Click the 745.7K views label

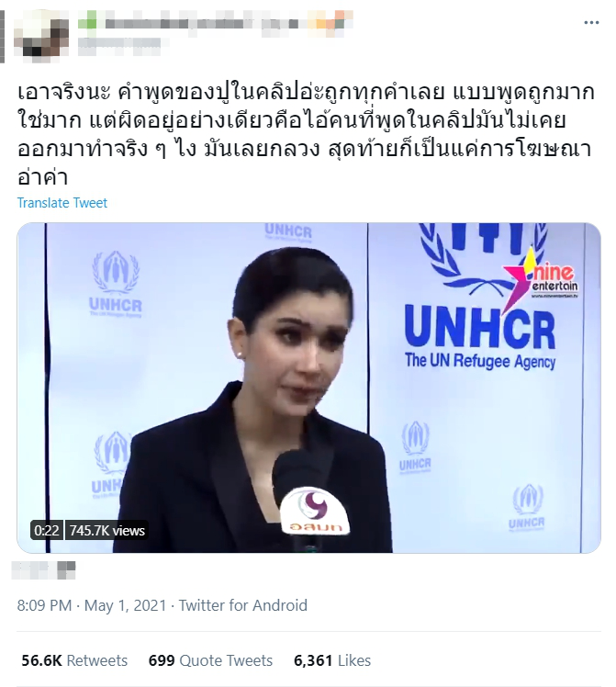click(106, 531)
